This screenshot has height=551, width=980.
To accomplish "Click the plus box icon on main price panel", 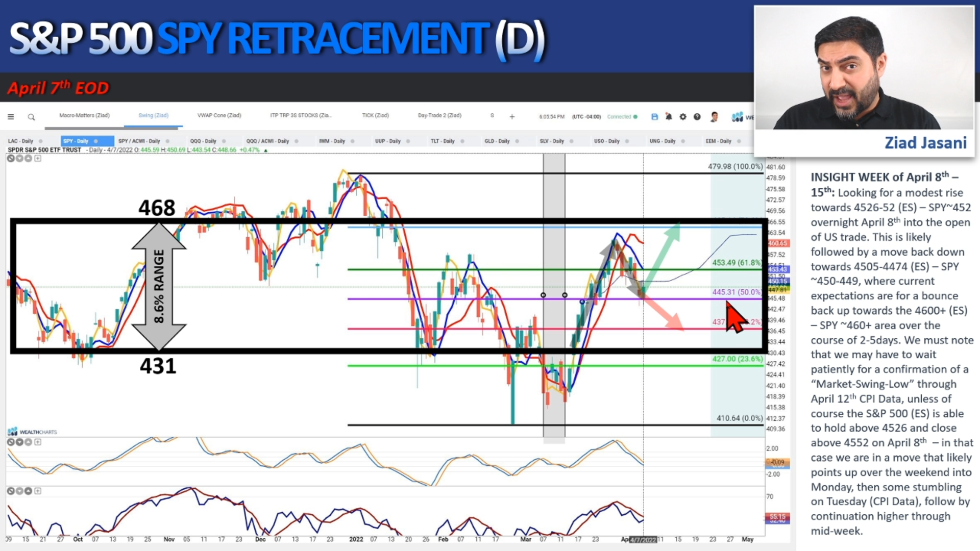I will click(x=38, y=158).
